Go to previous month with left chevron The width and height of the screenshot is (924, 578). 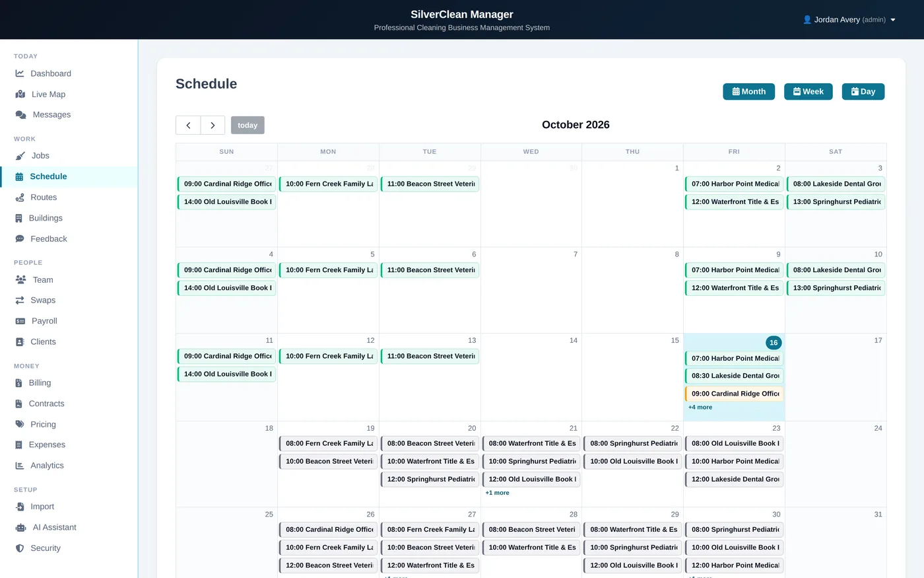tap(188, 126)
